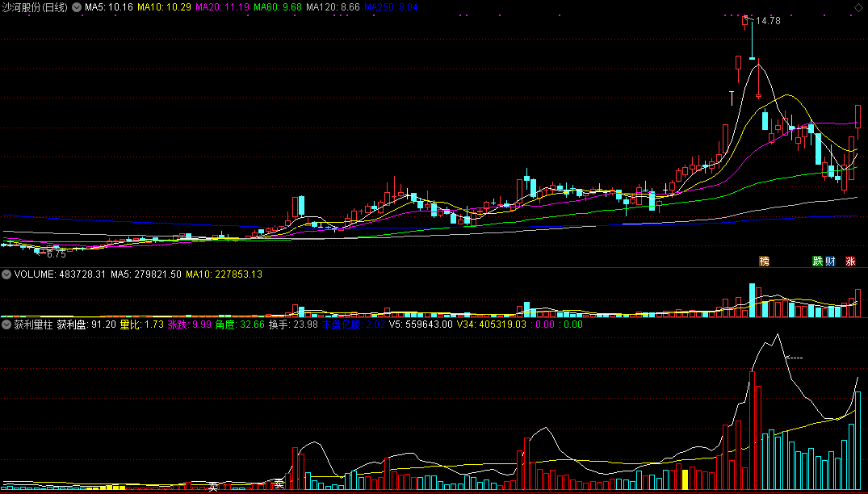Click the dark red 涨 event marker
This screenshot has height=494, width=868.
850,261
